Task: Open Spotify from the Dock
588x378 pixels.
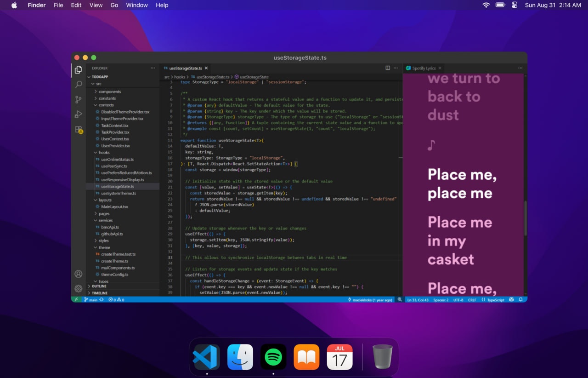Action: pos(273,357)
